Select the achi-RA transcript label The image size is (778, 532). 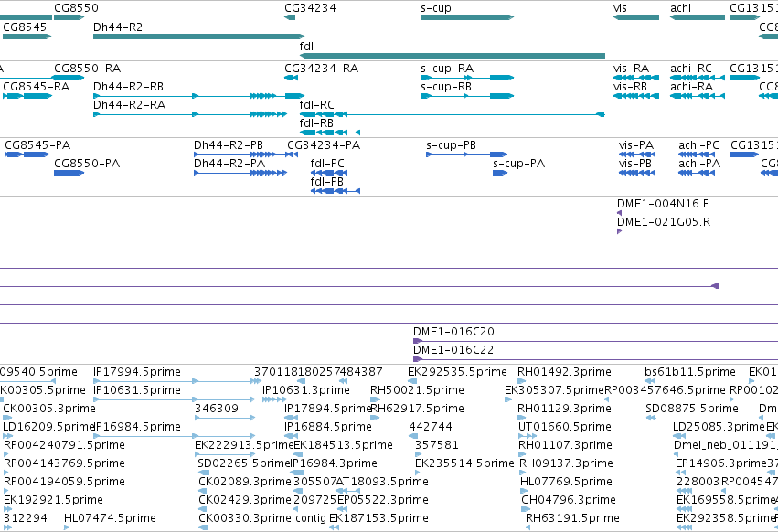click(x=692, y=87)
